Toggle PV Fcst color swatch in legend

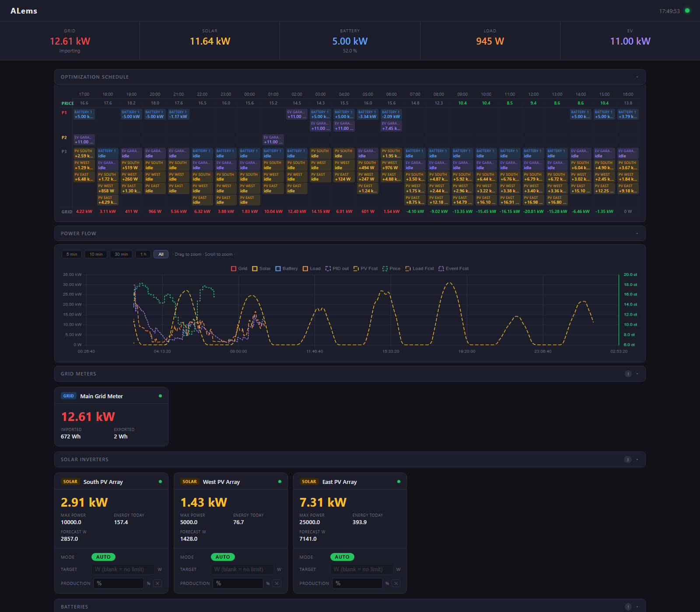coord(356,268)
